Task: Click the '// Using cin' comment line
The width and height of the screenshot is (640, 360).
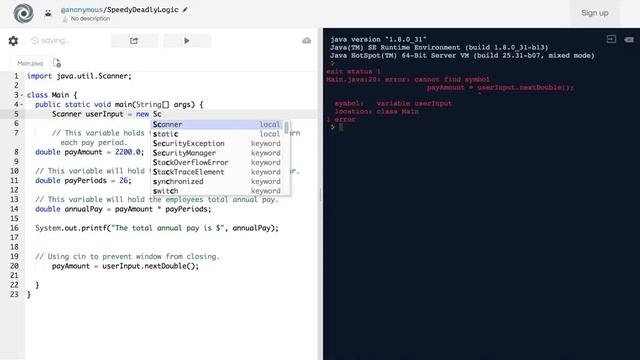Action: [127, 257]
